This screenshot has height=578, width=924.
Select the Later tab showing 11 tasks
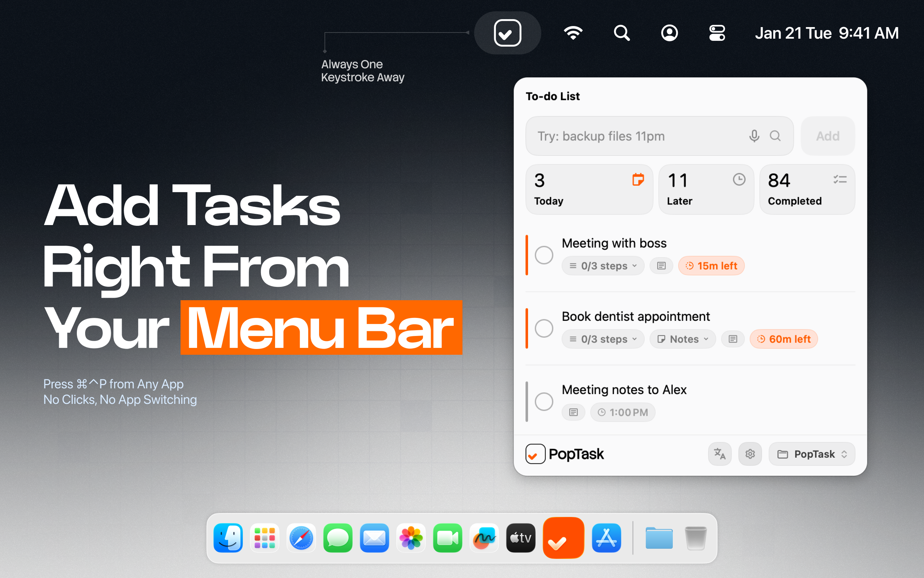[706, 190]
